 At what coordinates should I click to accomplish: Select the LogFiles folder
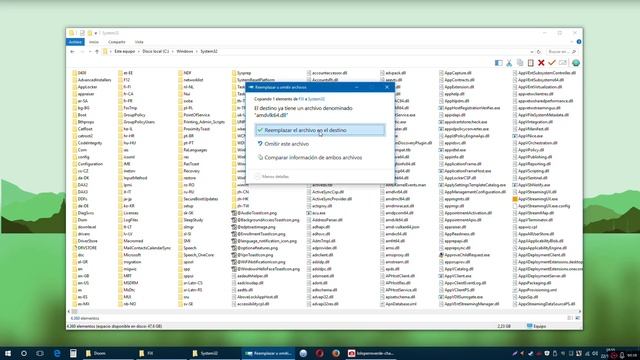[x=128, y=220]
